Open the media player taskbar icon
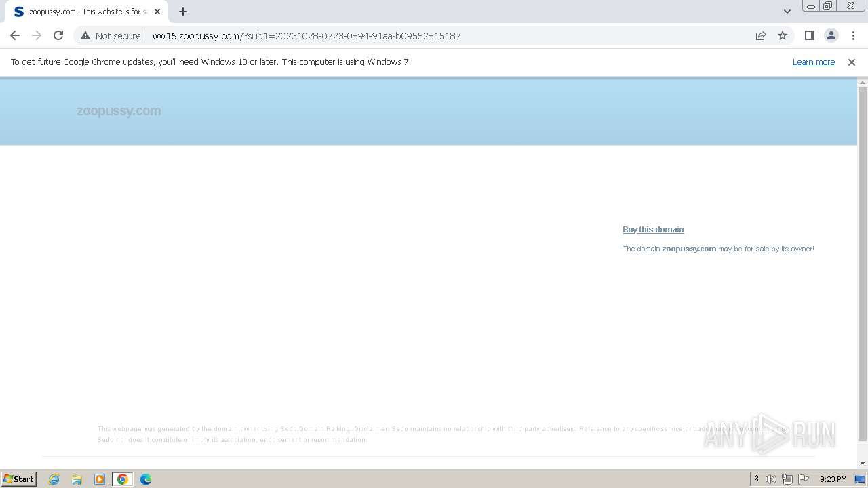The width and height of the screenshot is (868, 488). pyautogui.click(x=100, y=479)
